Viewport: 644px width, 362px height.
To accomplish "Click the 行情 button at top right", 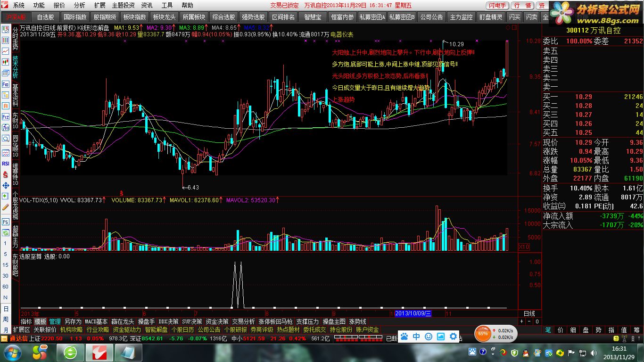I will (522, 6).
